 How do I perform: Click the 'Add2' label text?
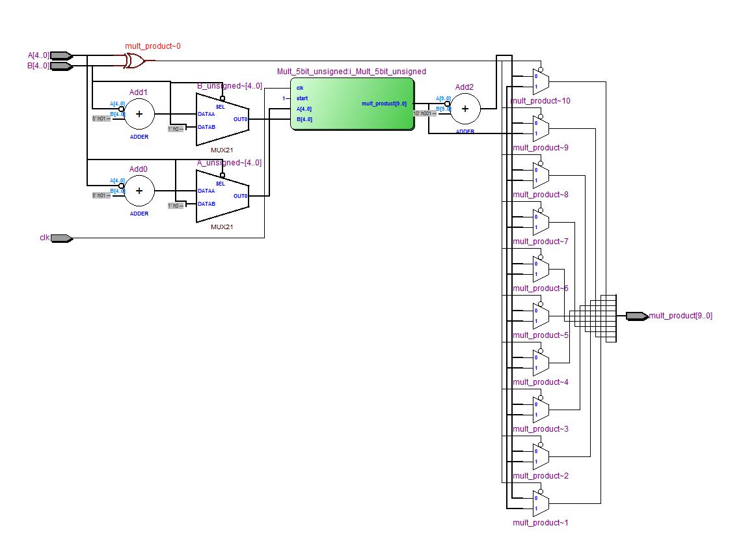(x=465, y=87)
